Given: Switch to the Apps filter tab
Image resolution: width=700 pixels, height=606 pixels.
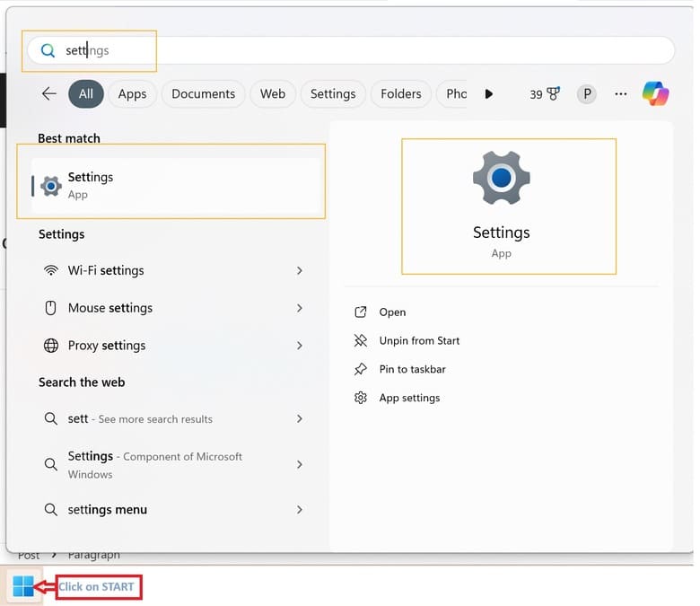Looking at the screenshot, I should coord(132,93).
